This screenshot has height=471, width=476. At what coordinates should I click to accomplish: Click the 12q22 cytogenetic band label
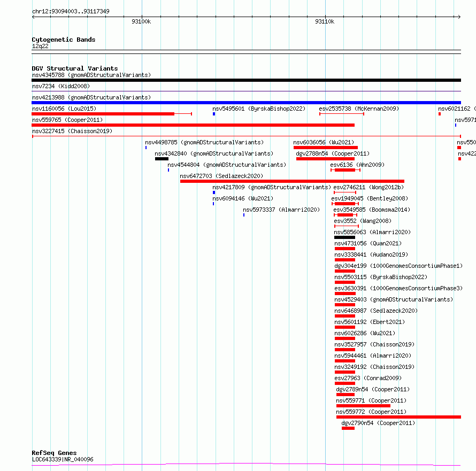click(x=40, y=46)
